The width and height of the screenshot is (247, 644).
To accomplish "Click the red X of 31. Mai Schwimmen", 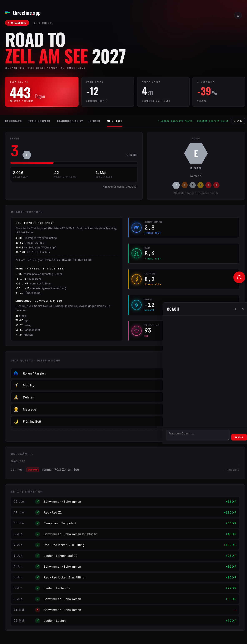I will 38,610.
